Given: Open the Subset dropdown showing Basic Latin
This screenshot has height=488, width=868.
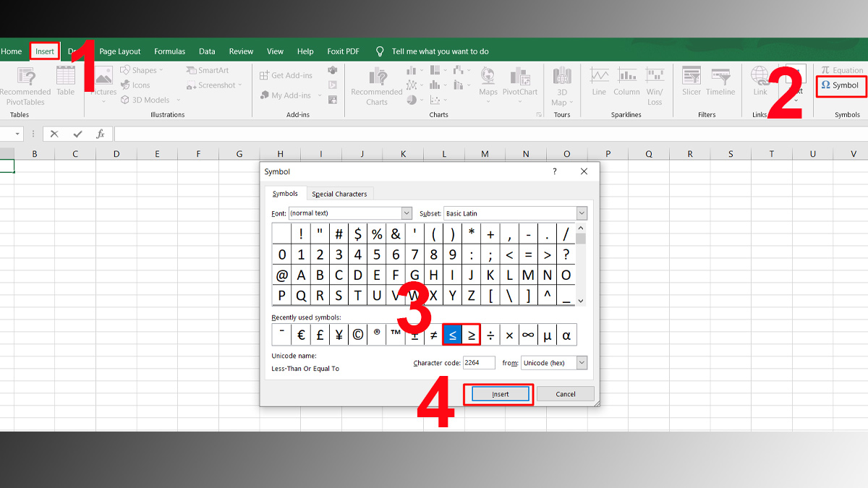Looking at the screenshot, I should click(x=582, y=213).
